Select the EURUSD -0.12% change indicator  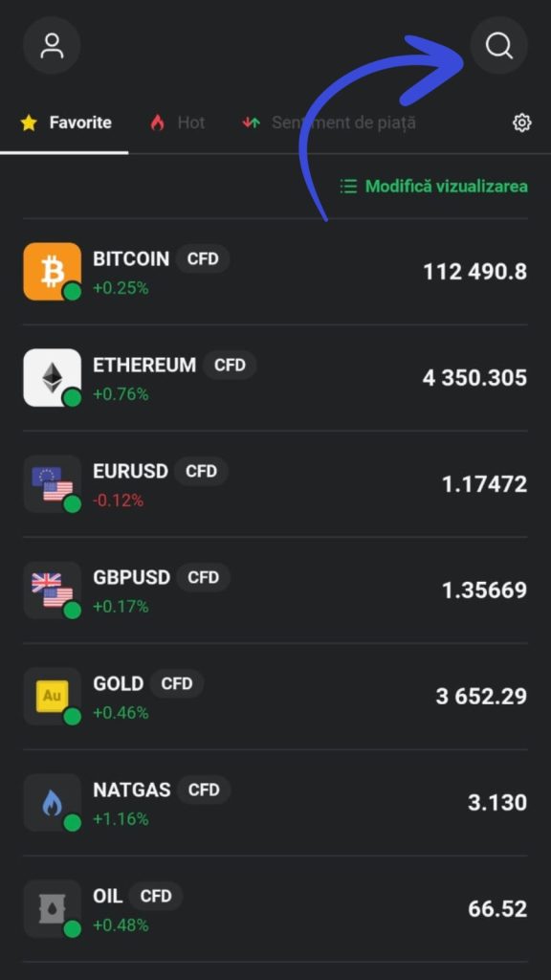119,501
